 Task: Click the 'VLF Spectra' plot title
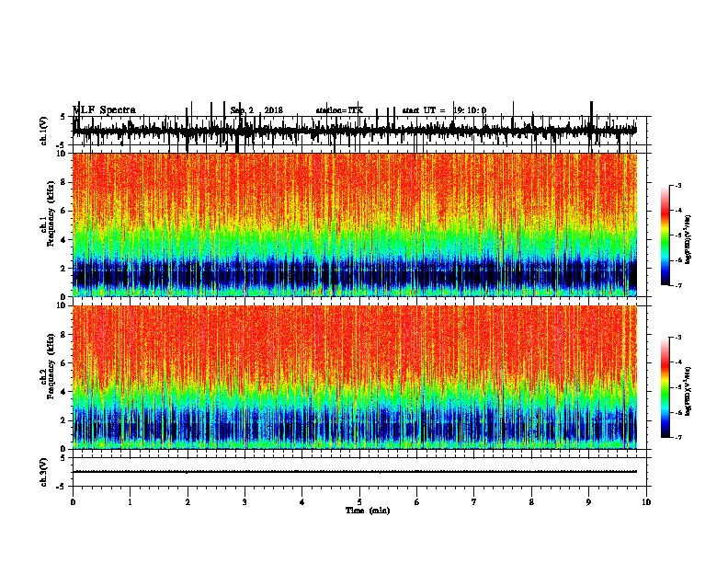[x=105, y=110]
